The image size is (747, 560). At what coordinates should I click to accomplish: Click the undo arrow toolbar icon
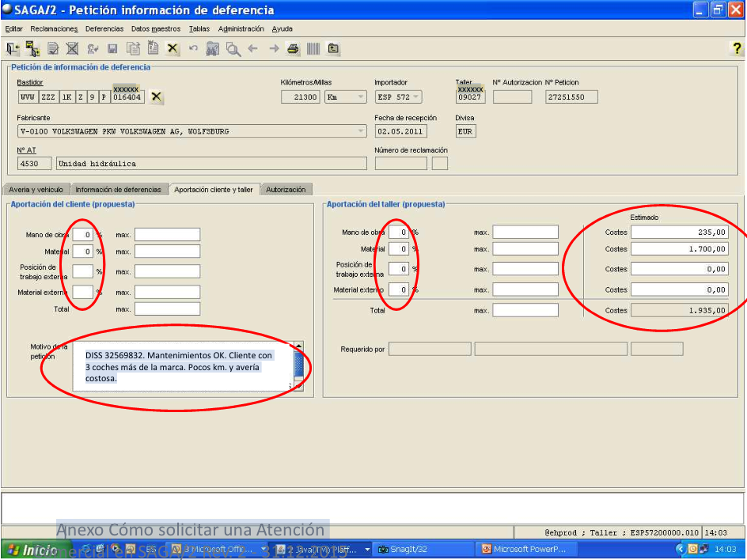coord(193,48)
